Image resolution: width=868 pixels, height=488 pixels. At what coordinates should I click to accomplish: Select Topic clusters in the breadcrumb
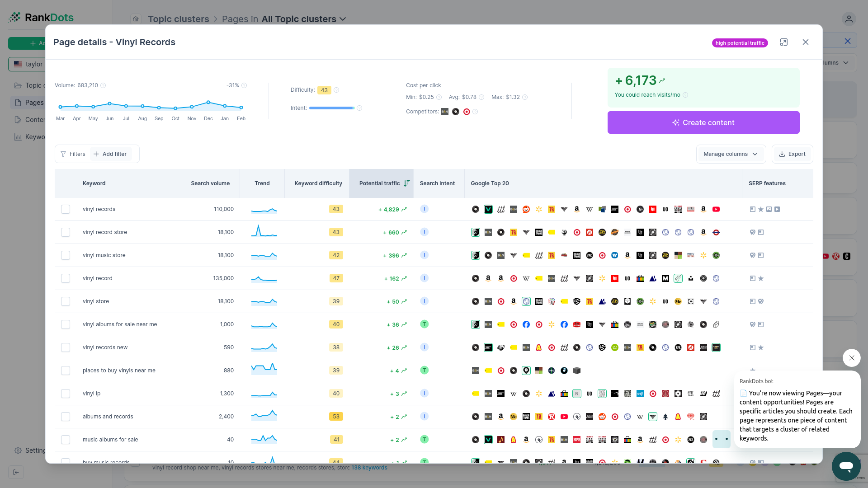pos(178,19)
